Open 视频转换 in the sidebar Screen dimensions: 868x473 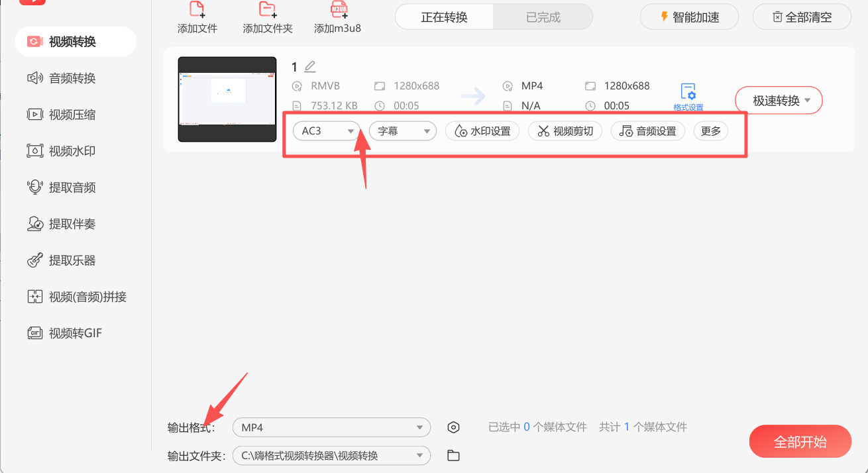[x=76, y=42]
